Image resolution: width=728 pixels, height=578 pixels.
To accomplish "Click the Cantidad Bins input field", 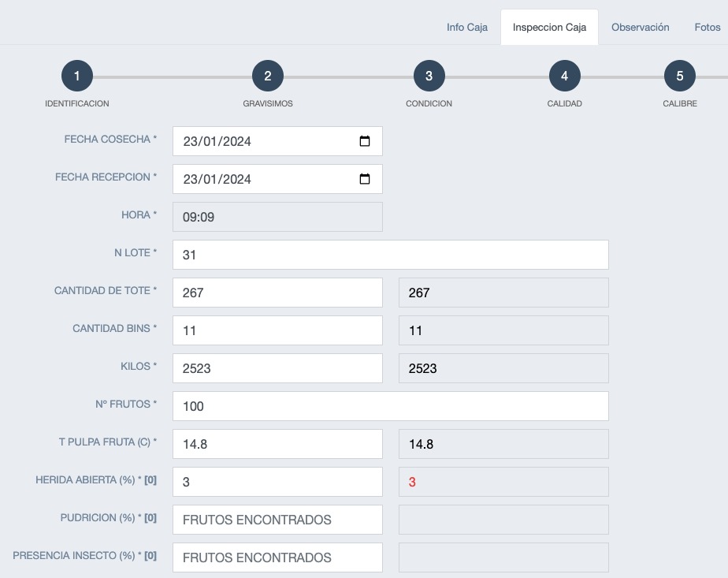I will point(277,330).
